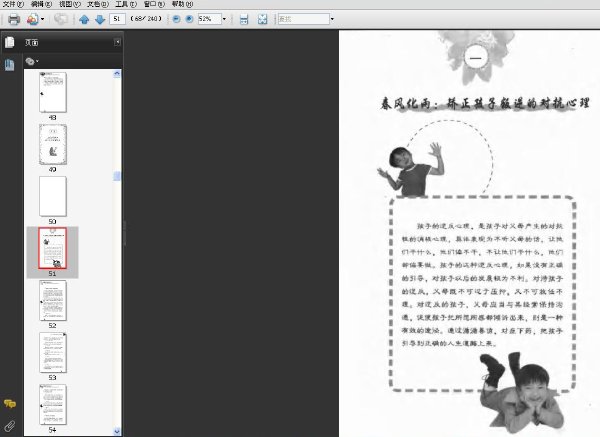Zoom in using the plus button
The height and width of the screenshot is (437, 600).
tap(189, 19)
